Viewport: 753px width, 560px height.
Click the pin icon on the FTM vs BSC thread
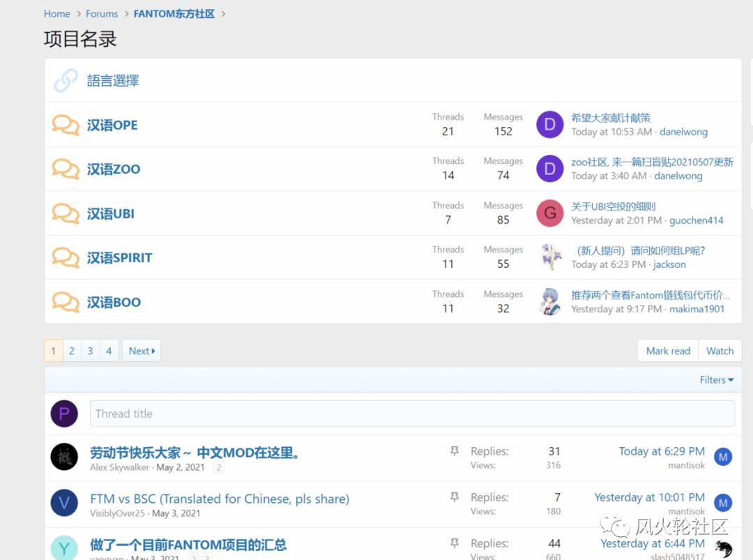click(455, 496)
